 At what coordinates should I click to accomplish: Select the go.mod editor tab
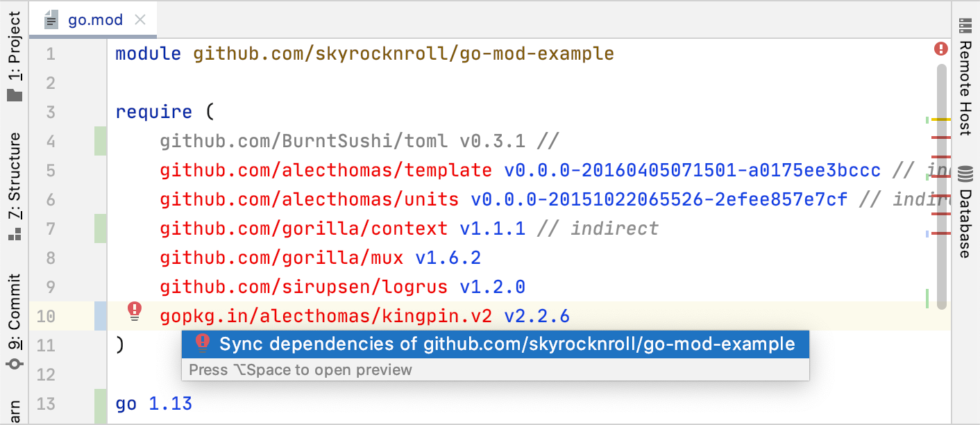[94, 19]
